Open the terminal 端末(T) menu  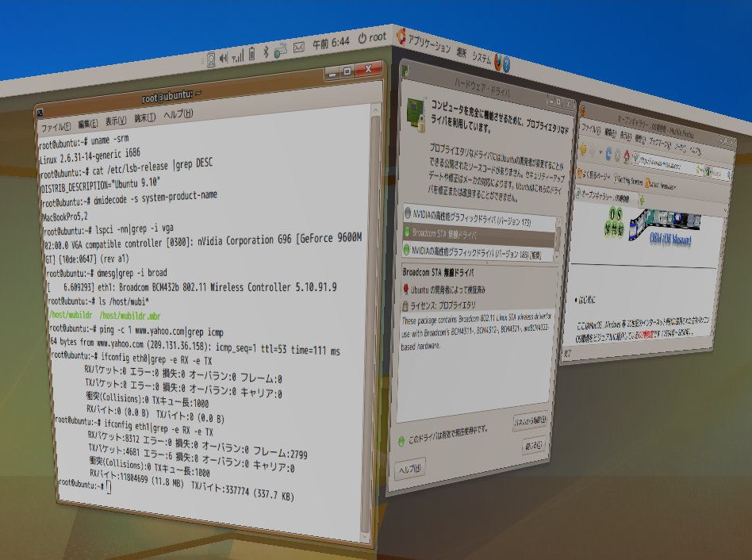coord(145,117)
